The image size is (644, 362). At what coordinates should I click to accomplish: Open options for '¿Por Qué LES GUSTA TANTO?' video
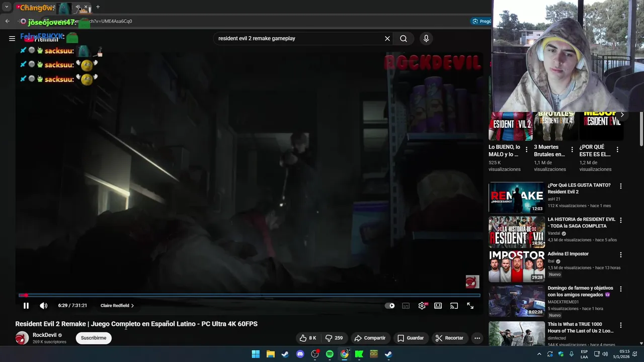coord(620,186)
